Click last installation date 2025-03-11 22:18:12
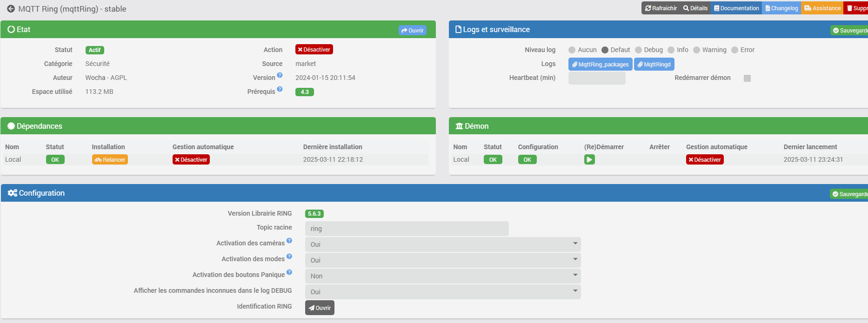The width and height of the screenshot is (868, 323). (x=333, y=159)
